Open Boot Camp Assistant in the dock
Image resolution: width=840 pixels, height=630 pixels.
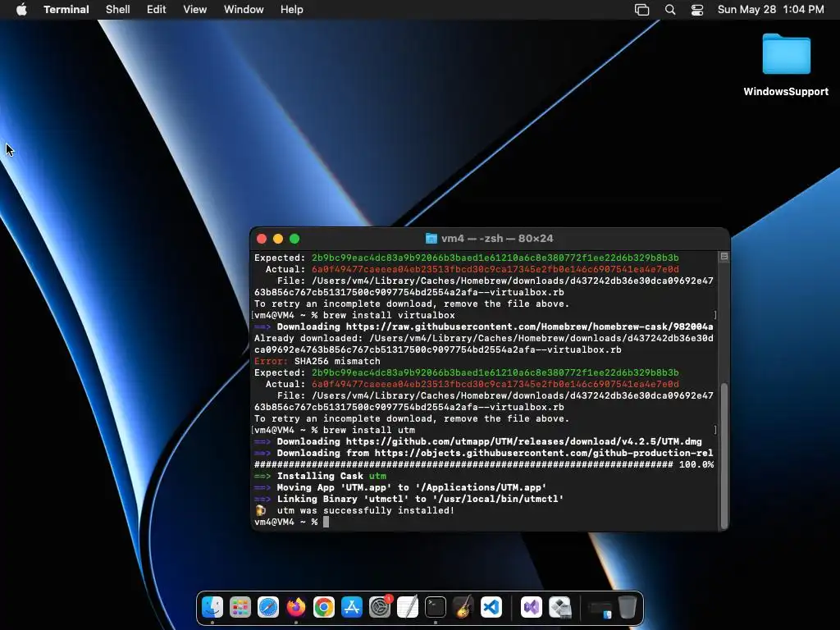(x=559, y=607)
